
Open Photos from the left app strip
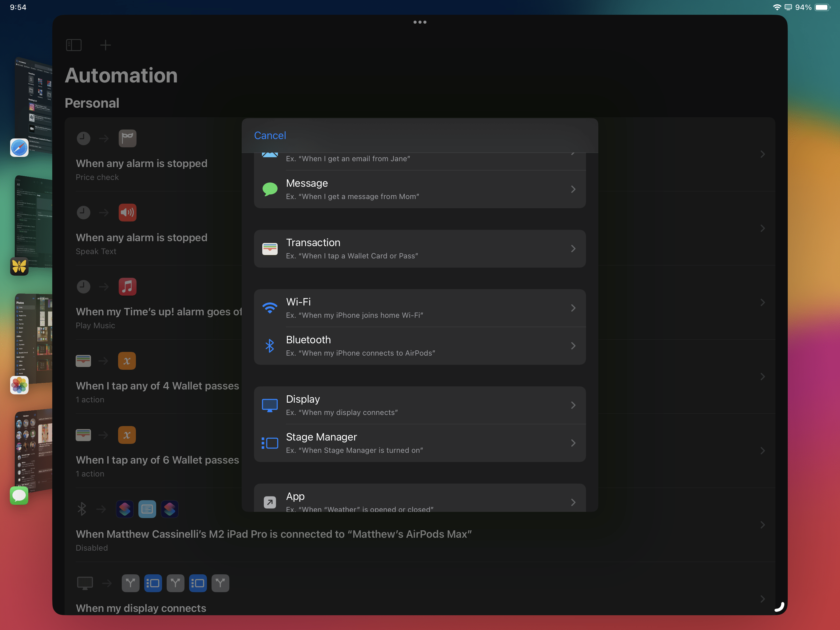point(19,385)
